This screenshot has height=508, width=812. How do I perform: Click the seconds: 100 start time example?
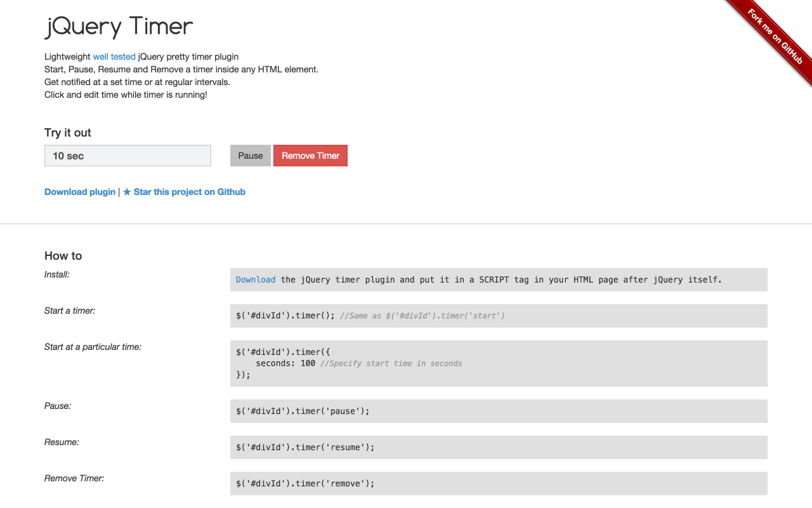(x=285, y=363)
